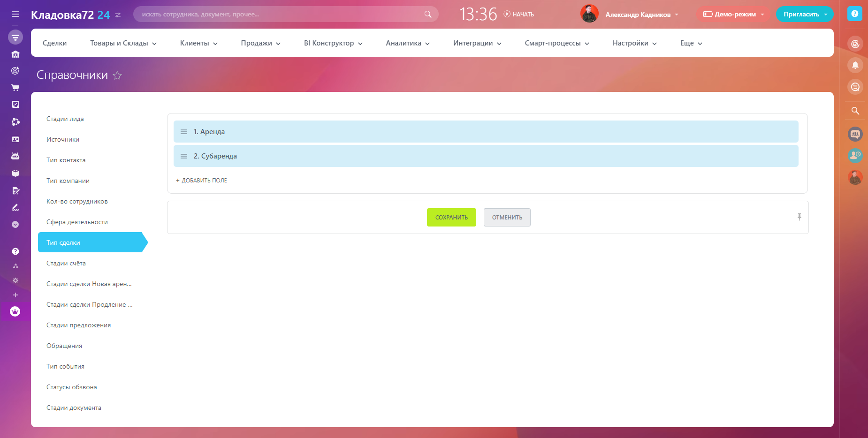Expand the Продажи menu
Screen dimensions: 868x438
pyautogui.click(x=261, y=43)
